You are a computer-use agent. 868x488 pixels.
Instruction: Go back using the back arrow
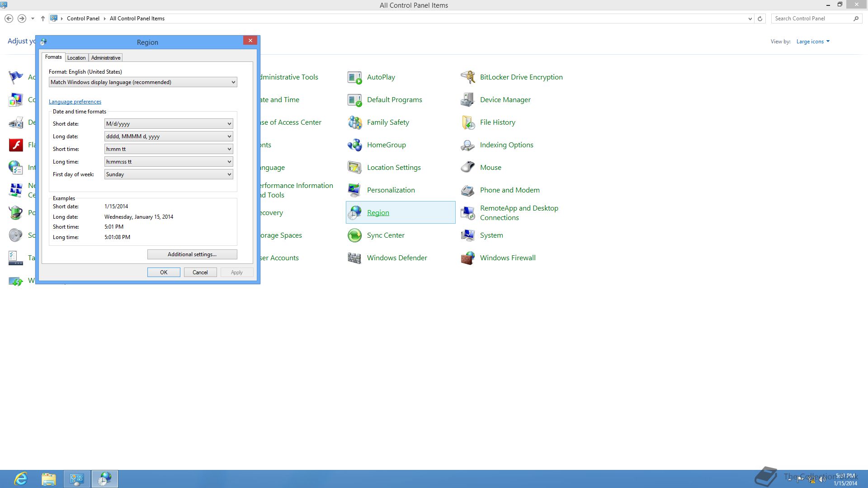click(x=9, y=19)
